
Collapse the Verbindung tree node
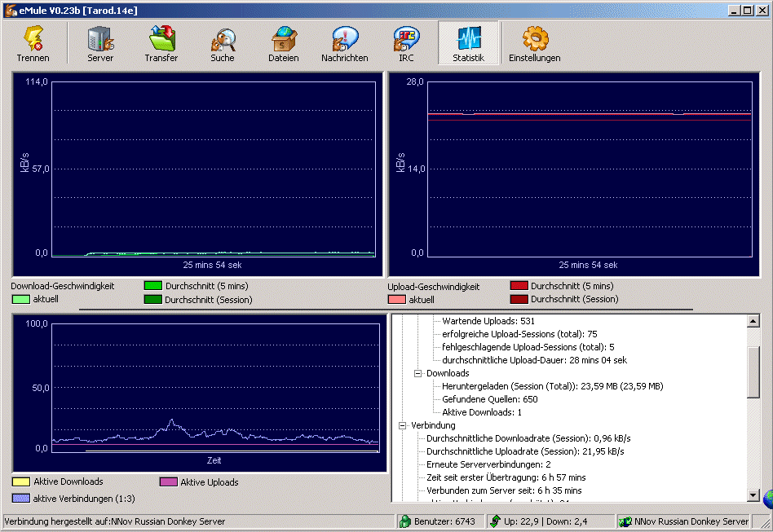pos(403,425)
